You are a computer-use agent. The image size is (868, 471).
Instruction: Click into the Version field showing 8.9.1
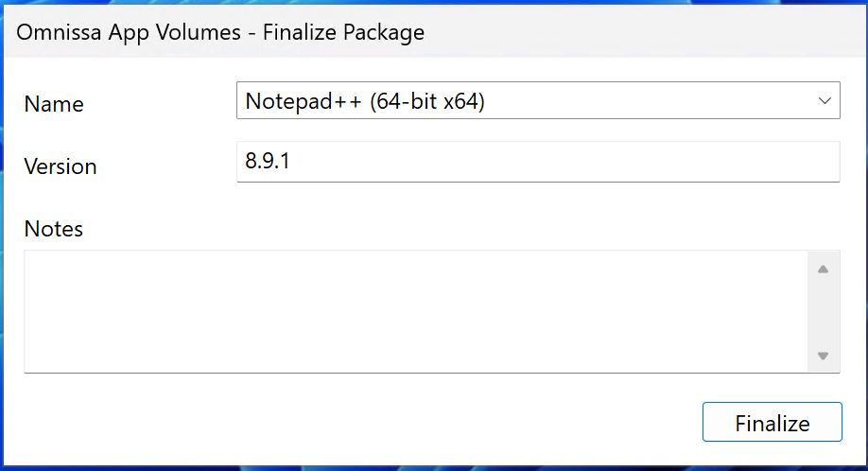(538, 162)
